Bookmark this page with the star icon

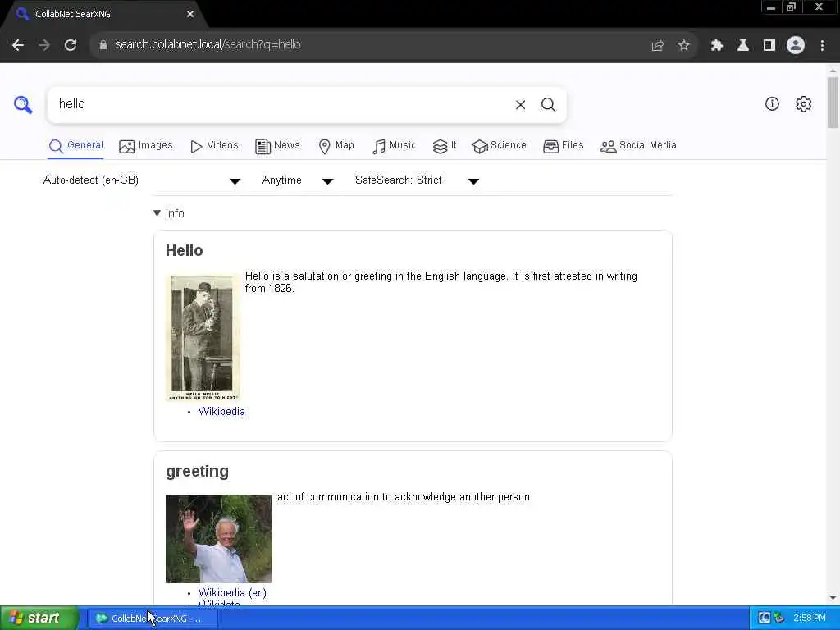tap(684, 46)
